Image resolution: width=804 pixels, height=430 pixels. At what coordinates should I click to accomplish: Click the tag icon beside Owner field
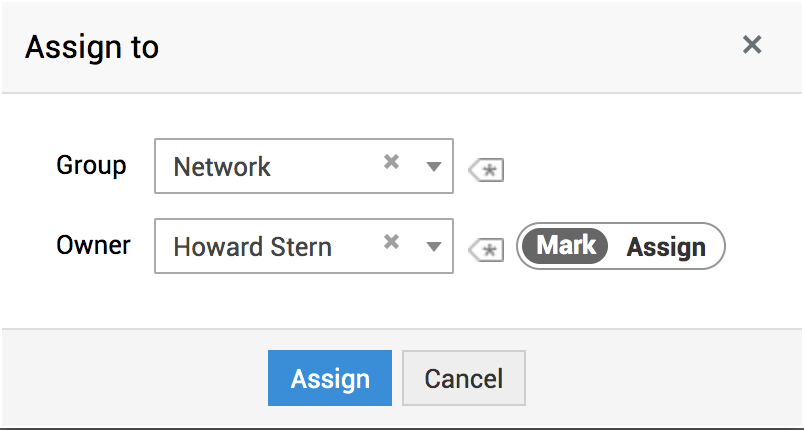pos(486,250)
